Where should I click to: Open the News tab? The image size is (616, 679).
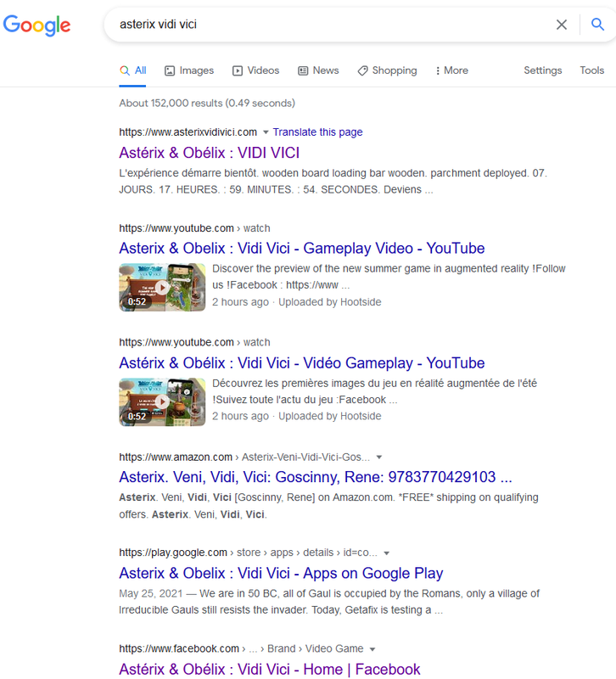tap(318, 70)
